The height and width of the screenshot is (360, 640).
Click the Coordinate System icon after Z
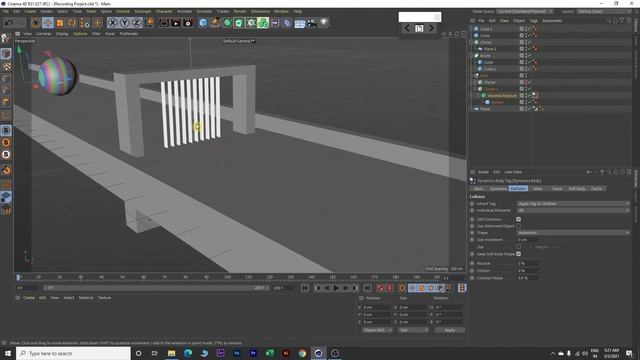click(149, 22)
